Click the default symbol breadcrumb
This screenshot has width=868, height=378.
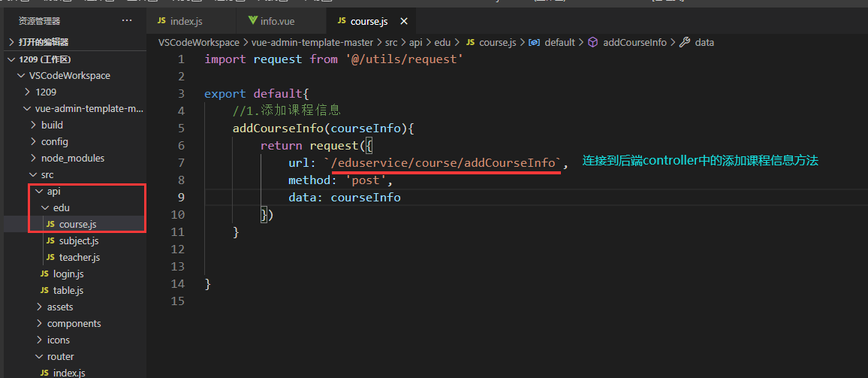click(x=560, y=42)
